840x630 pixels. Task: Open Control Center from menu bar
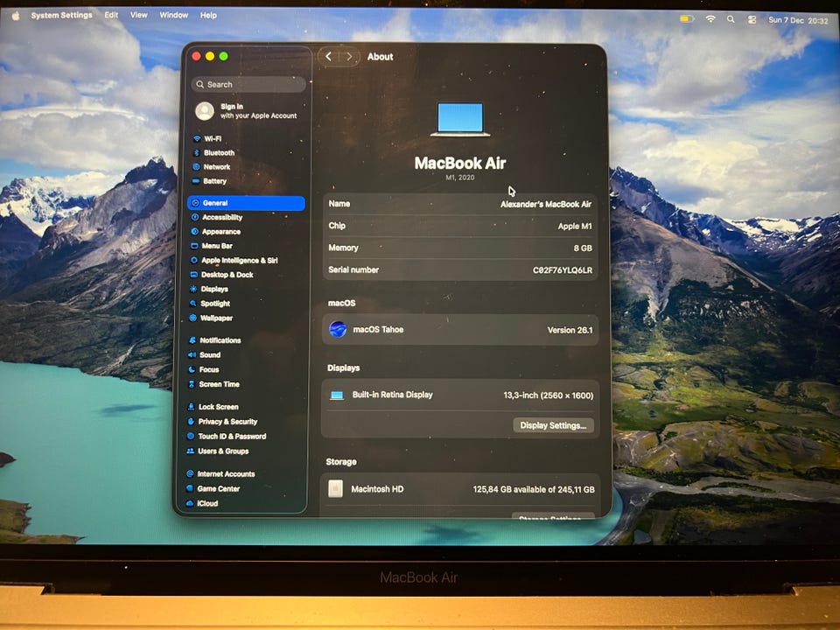752,20
